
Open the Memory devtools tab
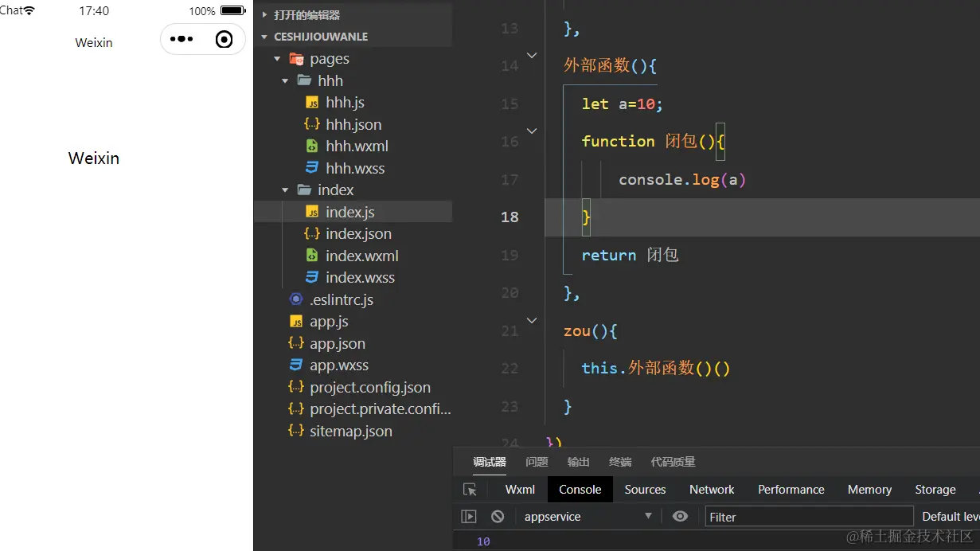point(869,490)
